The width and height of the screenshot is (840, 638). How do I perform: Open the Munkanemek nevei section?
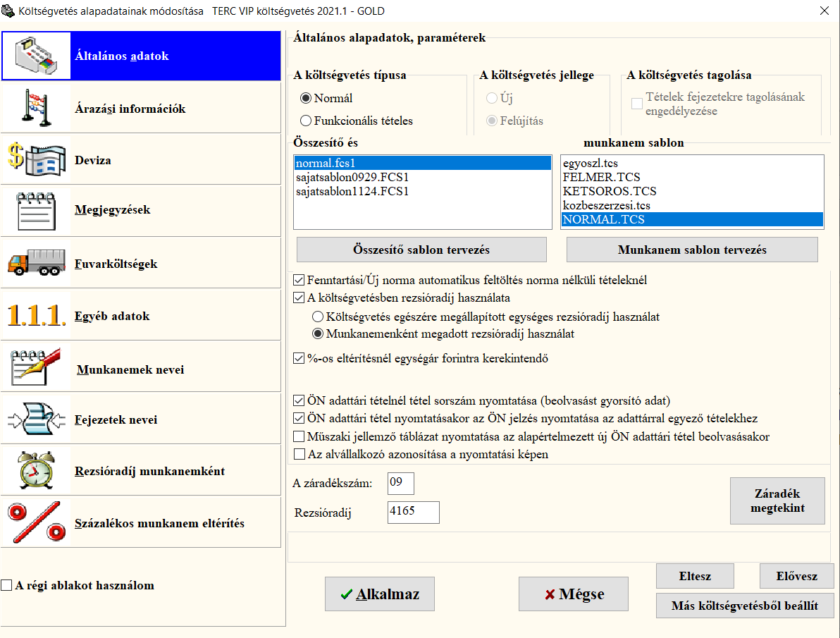pos(141,367)
